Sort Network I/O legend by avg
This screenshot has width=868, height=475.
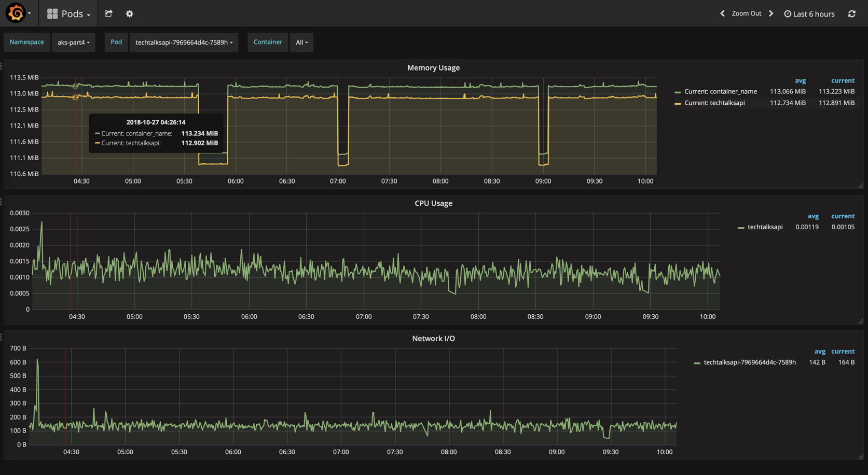pyautogui.click(x=820, y=351)
